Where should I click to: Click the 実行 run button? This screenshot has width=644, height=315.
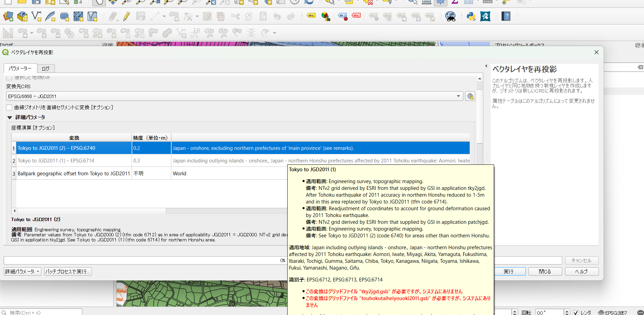coord(510,272)
